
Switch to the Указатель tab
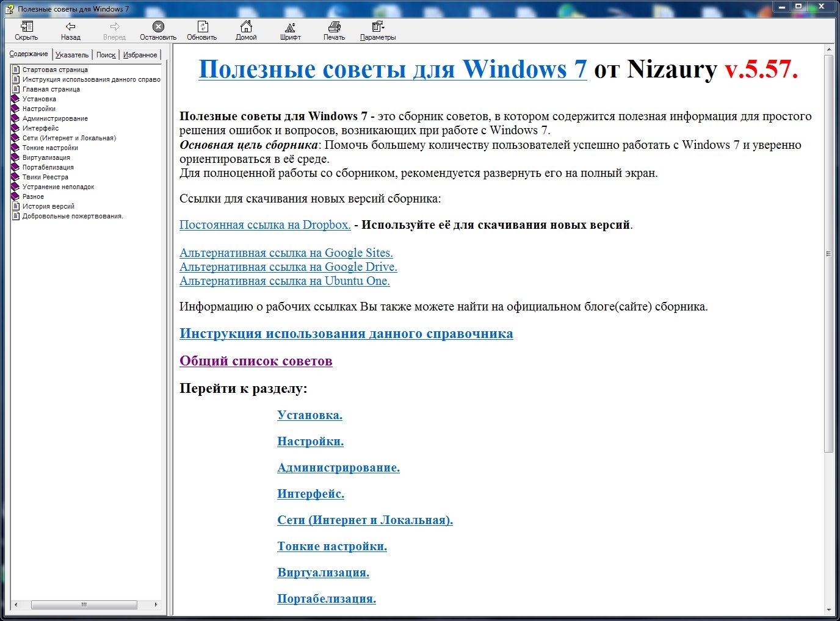pos(72,55)
